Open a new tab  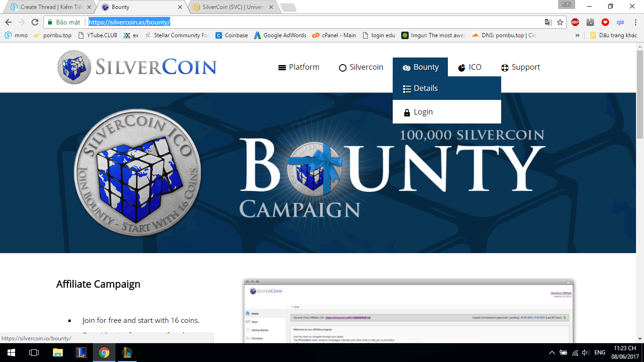[288, 7]
